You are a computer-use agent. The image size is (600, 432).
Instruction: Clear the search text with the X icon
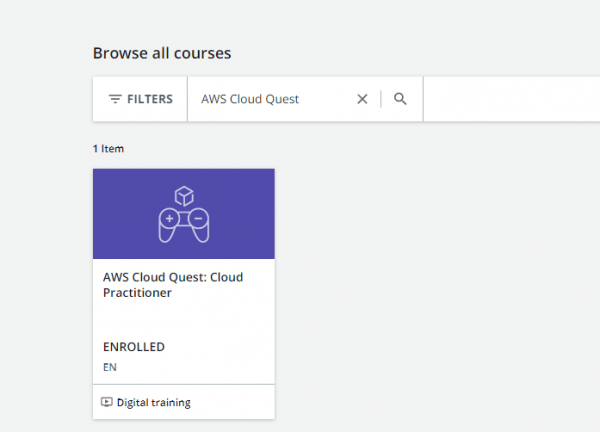pos(362,99)
